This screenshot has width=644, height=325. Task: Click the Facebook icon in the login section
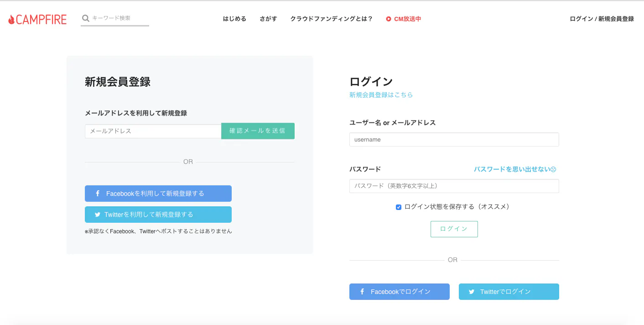tap(362, 292)
